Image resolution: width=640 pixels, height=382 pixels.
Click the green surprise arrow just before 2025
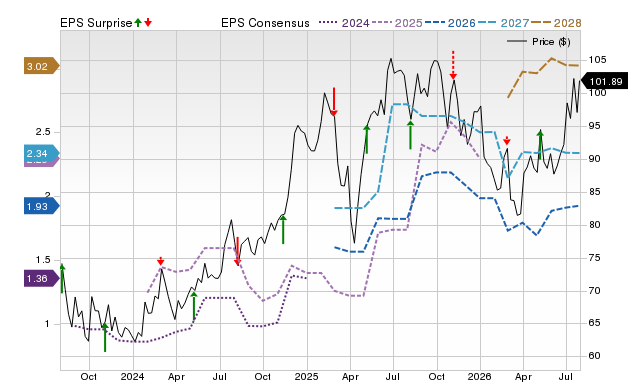point(283,230)
